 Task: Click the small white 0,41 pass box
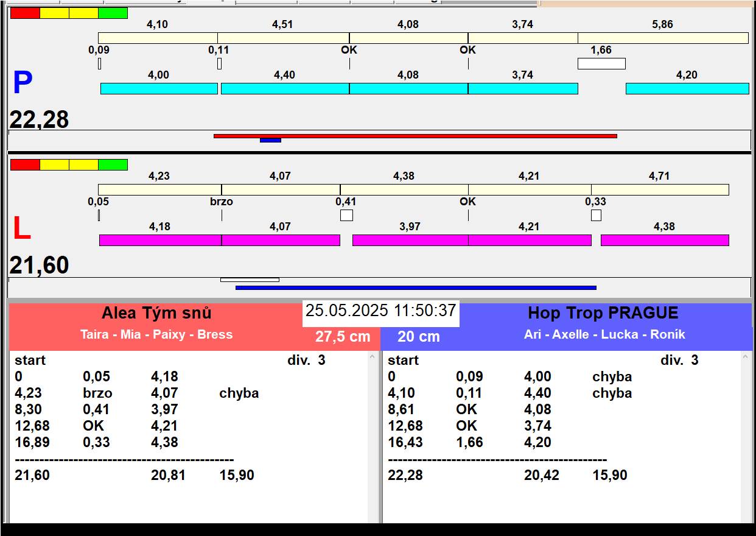[346, 215]
